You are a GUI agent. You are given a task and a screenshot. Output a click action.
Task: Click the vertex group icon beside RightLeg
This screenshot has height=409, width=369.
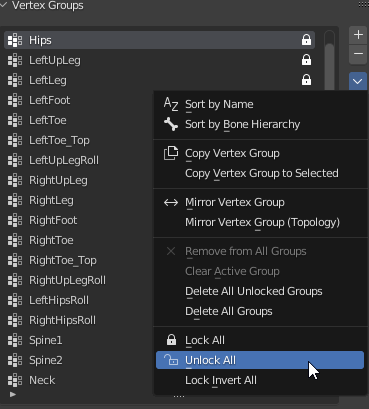(x=15, y=200)
